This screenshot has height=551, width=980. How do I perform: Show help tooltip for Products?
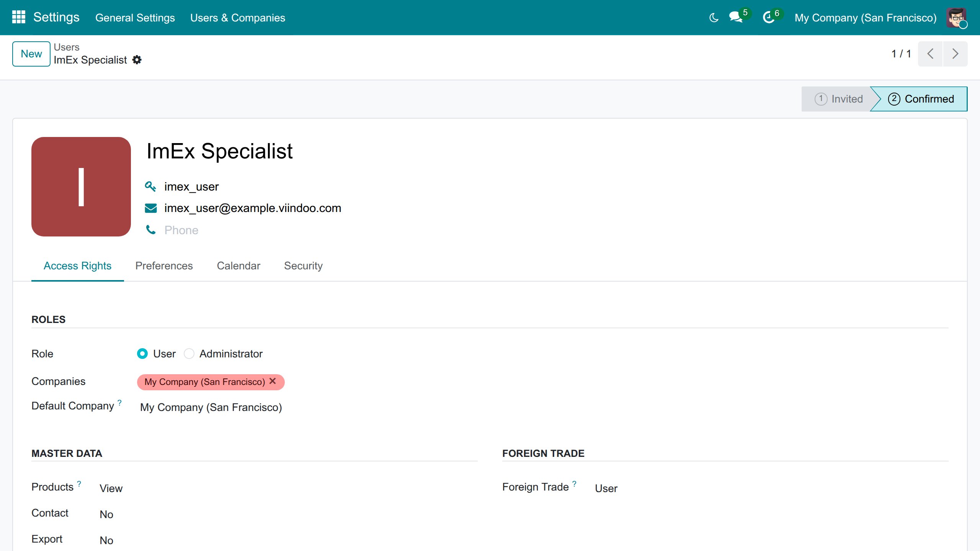click(x=79, y=484)
